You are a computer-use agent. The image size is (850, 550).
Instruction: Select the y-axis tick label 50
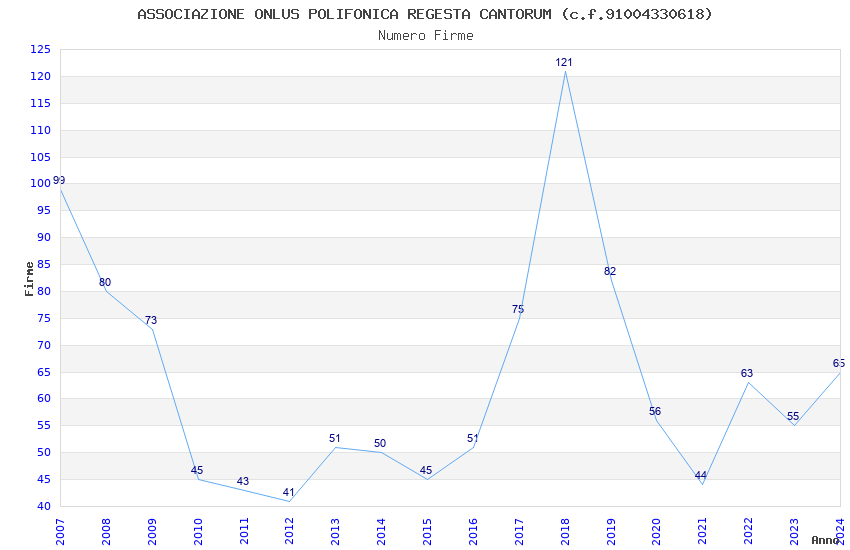[x=44, y=452]
